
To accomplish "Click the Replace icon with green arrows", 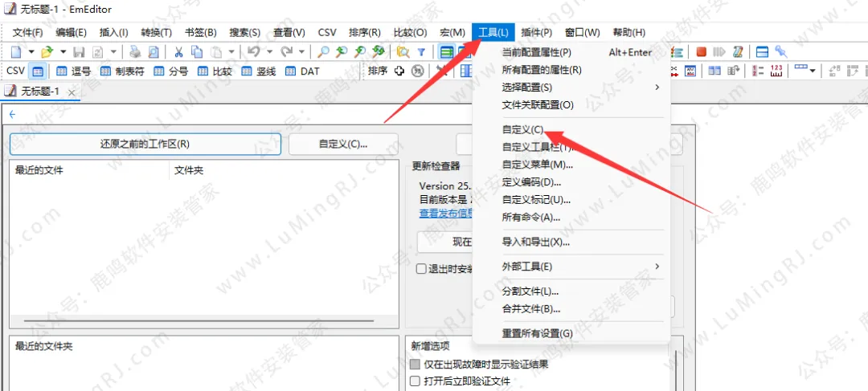I will coord(378,52).
